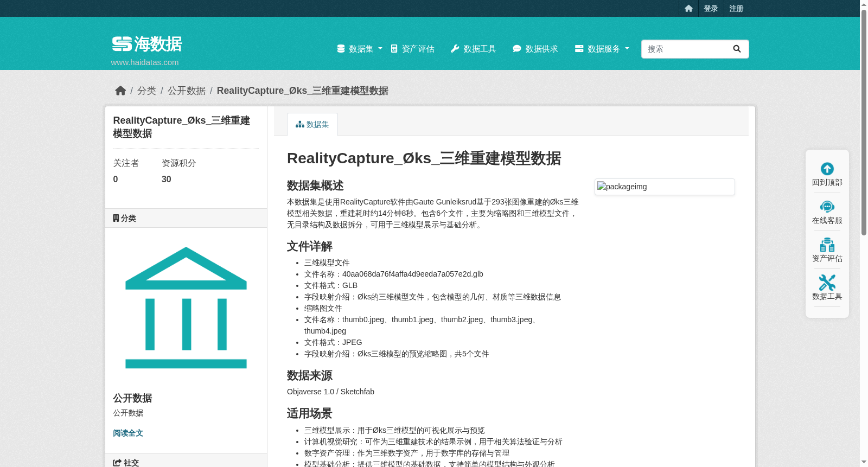
Task: Open 阅读全文 read-more link
Action: coord(128,433)
